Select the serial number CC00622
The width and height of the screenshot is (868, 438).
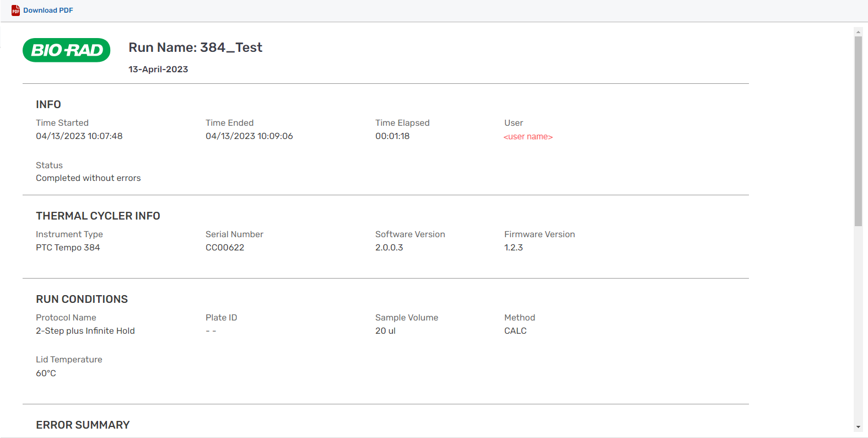[x=225, y=248]
